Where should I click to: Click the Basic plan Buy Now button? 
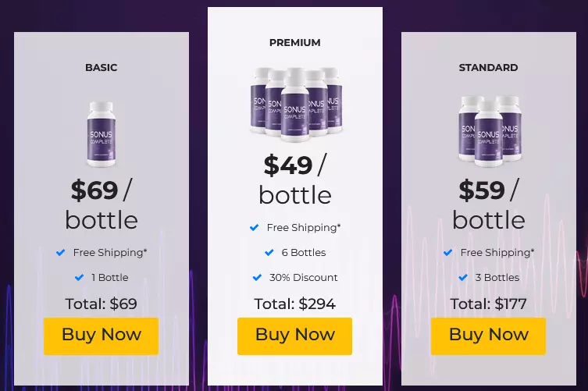click(x=101, y=336)
